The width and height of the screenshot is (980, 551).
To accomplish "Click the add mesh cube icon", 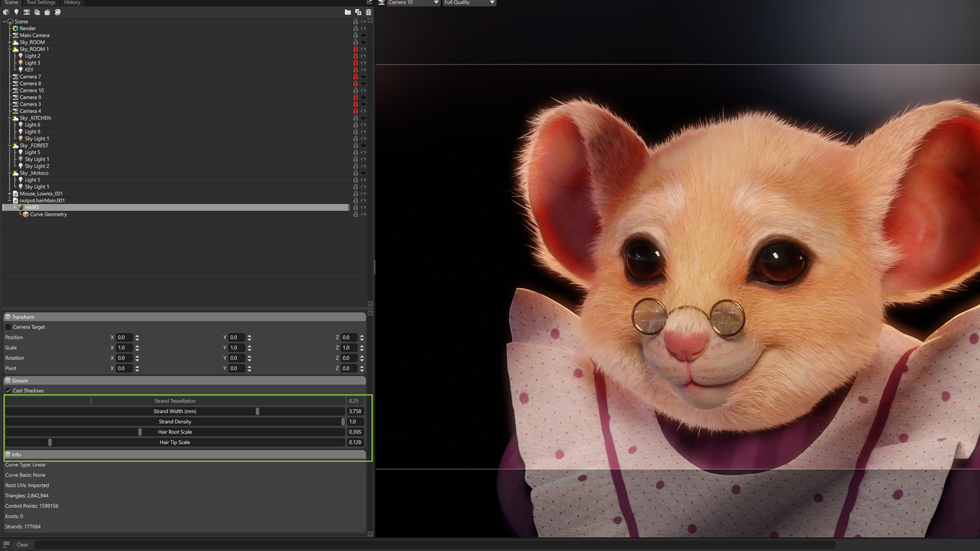I will (x=6, y=12).
